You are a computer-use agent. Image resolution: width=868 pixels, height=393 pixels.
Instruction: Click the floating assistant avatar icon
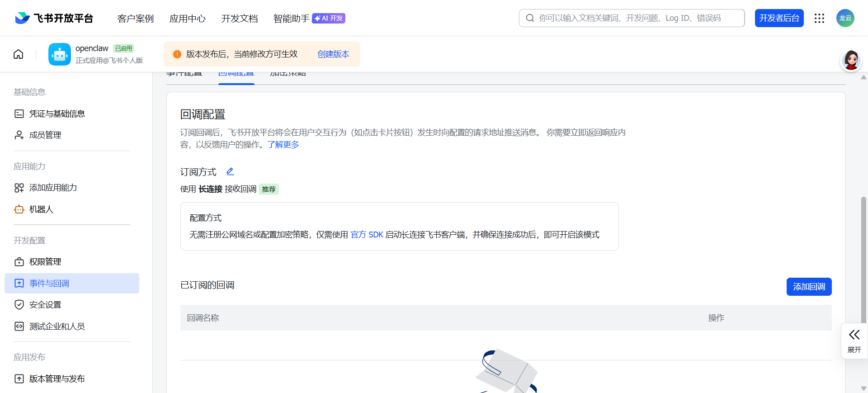pyautogui.click(x=851, y=61)
